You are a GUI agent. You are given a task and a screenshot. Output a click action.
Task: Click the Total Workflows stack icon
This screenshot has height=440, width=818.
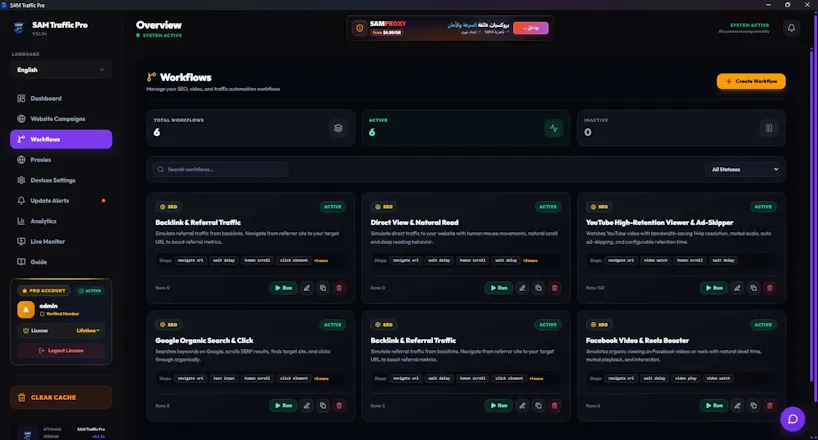pyautogui.click(x=338, y=128)
